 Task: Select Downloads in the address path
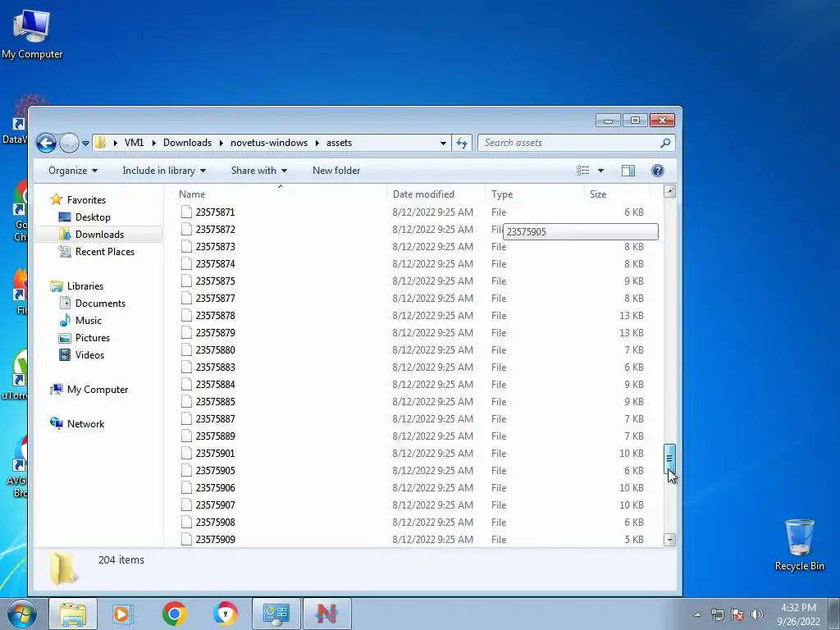(187, 143)
